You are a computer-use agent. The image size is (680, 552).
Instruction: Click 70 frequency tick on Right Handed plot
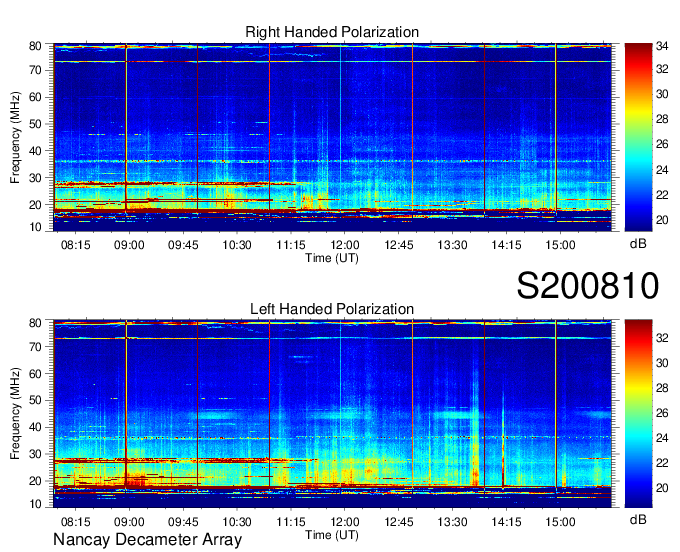pyautogui.click(x=35, y=70)
